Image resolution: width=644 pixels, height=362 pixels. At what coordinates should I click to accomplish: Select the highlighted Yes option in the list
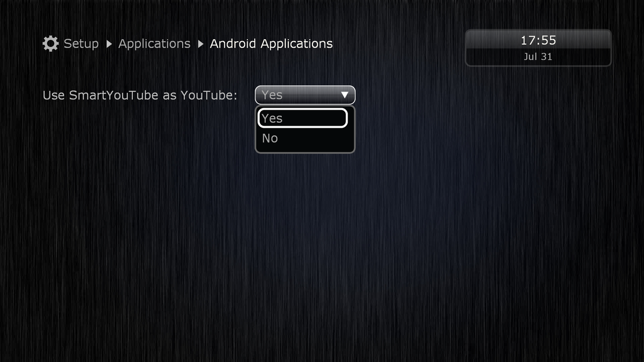click(x=302, y=118)
